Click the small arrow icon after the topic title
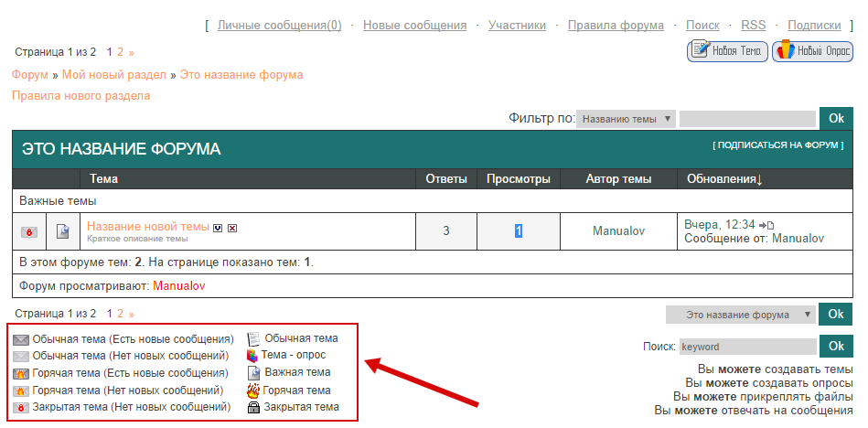The image size is (868, 428). pos(218,227)
